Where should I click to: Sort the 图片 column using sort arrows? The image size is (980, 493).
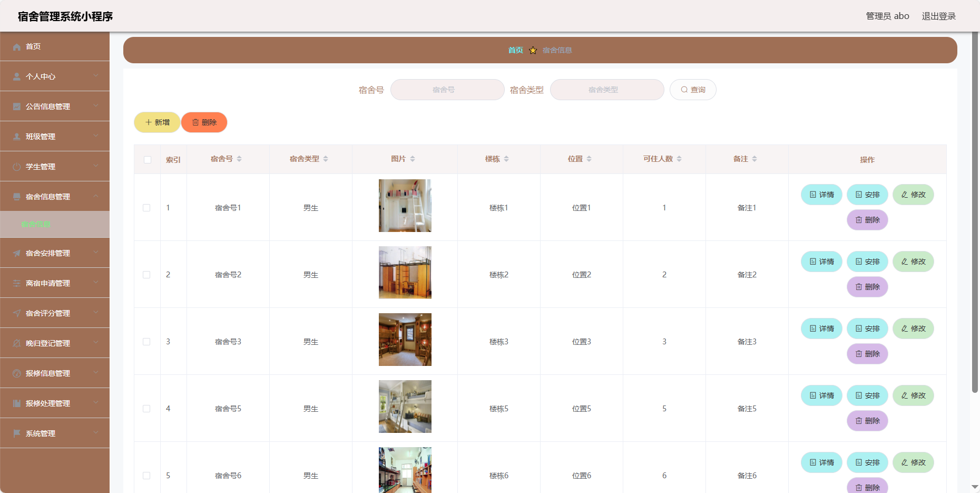[x=413, y=159]
